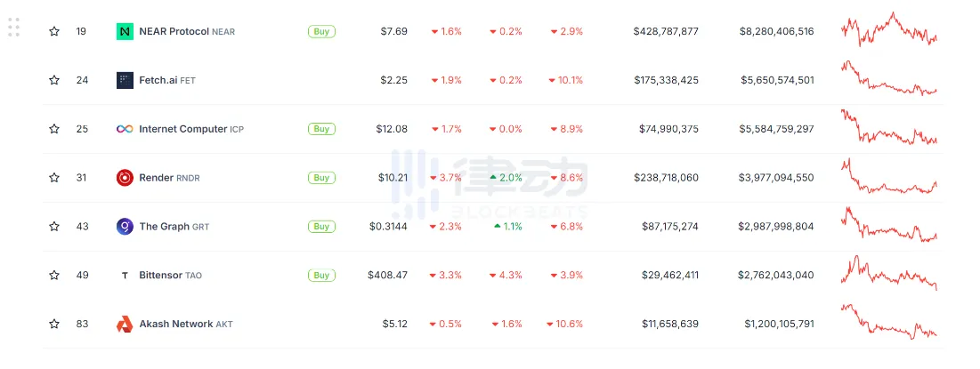Image resolution: width=980 pixels, height=369 pixels.
Task: Click Bittensor price $408.47
Action: [x=387, y=276]
